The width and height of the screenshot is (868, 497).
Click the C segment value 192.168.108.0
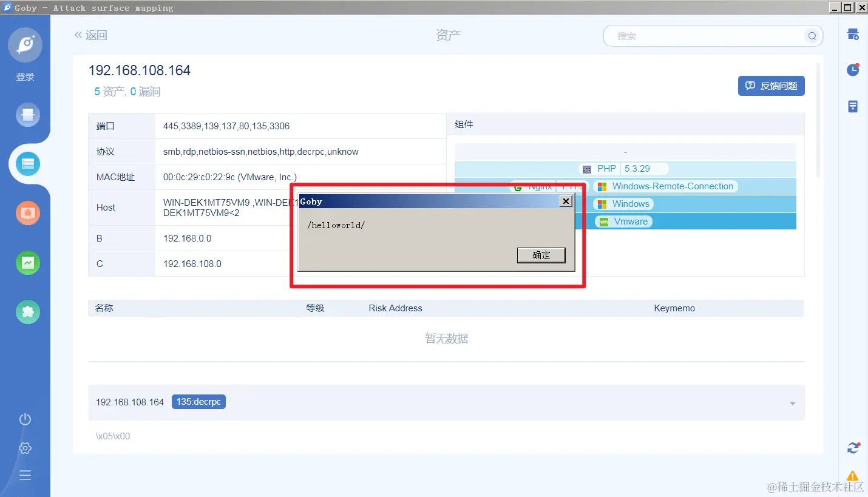[192, 264]
